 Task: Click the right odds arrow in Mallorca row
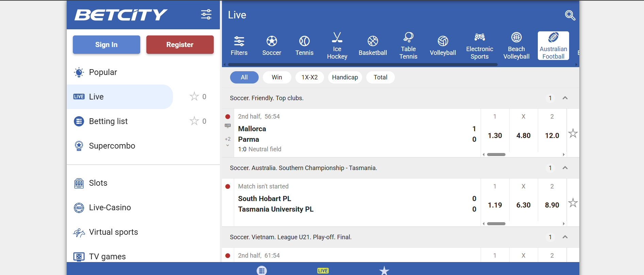pyautogui.click(x=564, y=155)
